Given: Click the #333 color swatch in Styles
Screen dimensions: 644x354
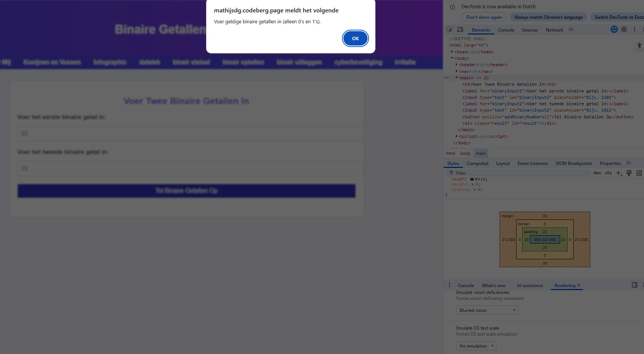Looking at the screenshot, I should tap(472, 179).
